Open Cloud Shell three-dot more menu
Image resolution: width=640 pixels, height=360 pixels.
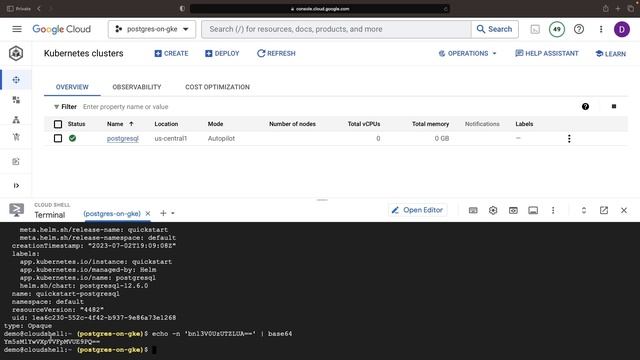click(553, 210)
